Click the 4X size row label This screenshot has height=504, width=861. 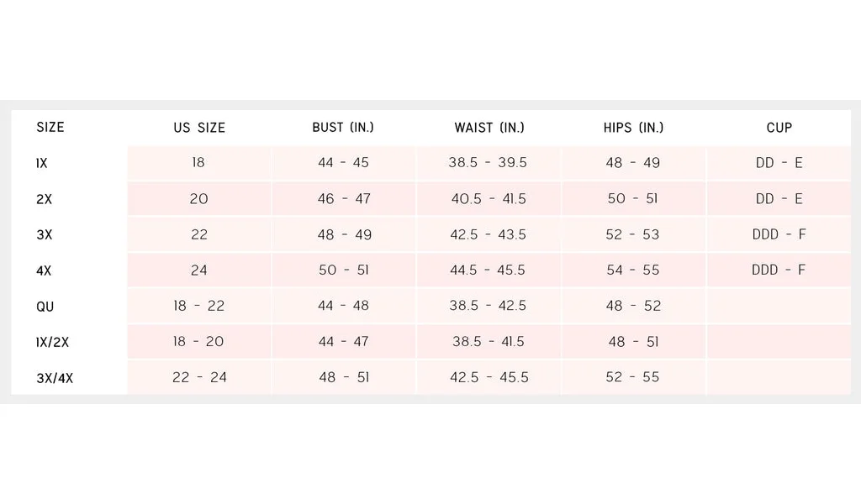click(44, 270)
